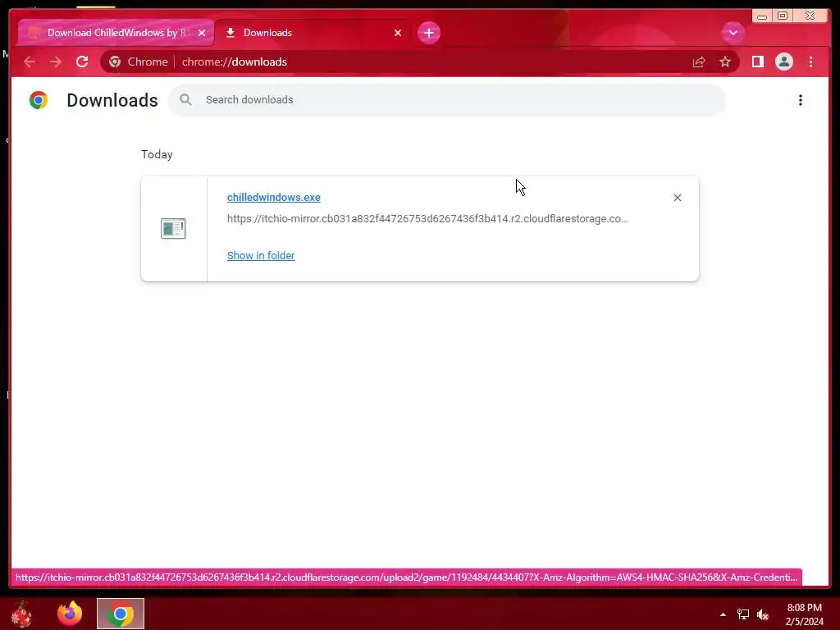Reload the downloads page

tap(82, 62)
